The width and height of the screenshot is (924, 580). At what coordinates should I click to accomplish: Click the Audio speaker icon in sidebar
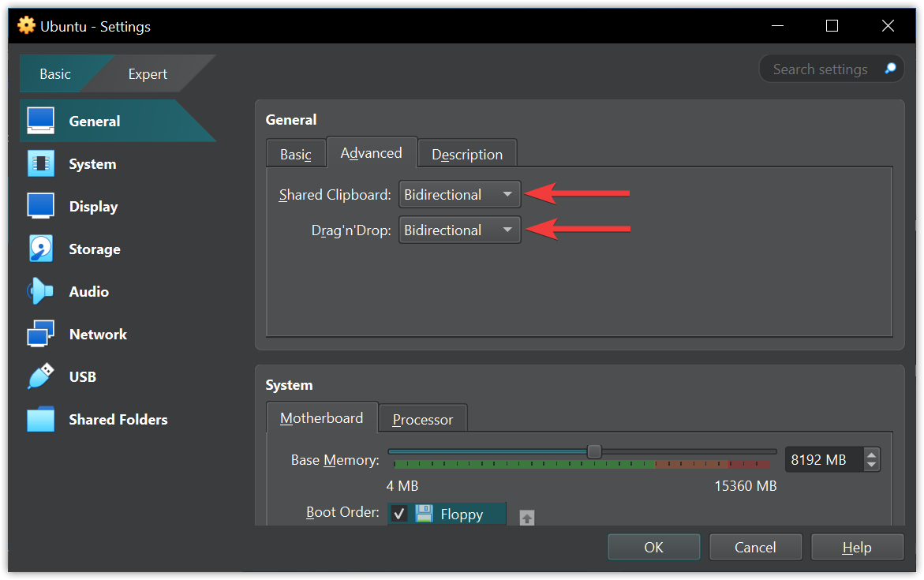(x=41, y=291)
